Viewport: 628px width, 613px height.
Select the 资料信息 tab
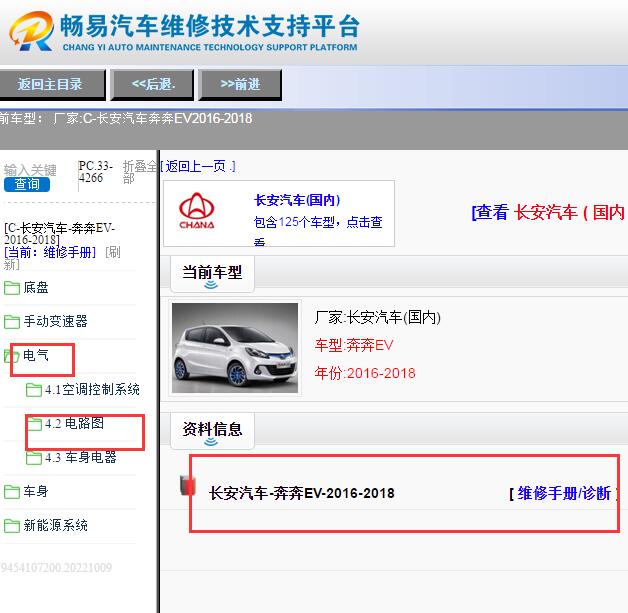click(x=212, y=430)
